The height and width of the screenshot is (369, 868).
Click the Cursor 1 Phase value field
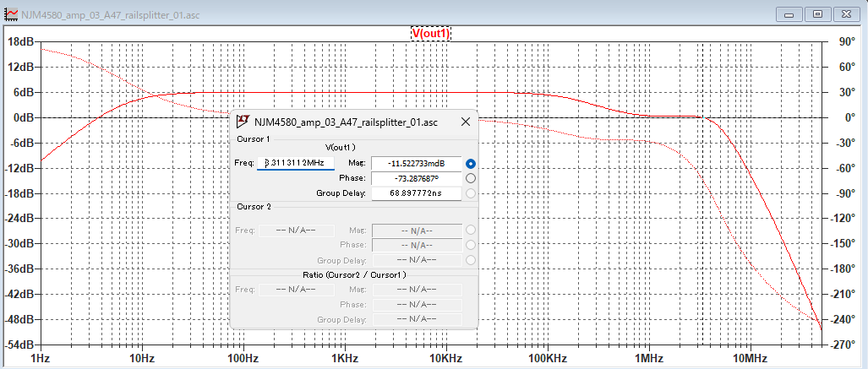coord(416,178)
